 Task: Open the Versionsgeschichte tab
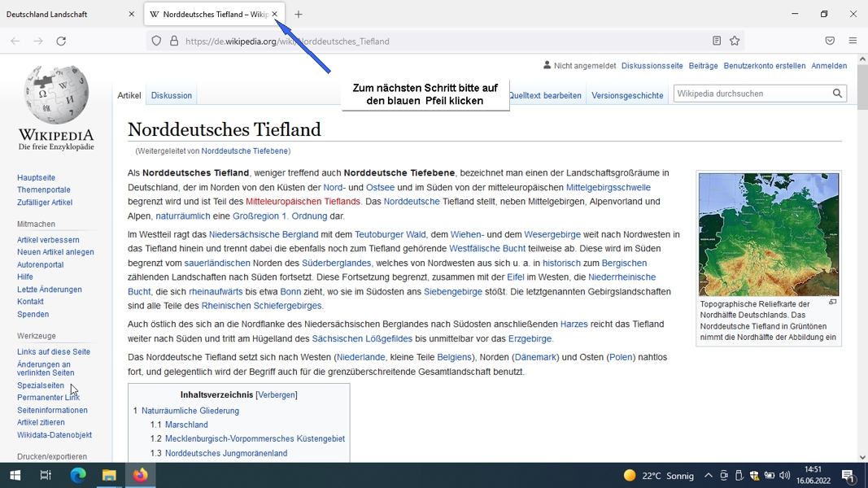[627, 95]
